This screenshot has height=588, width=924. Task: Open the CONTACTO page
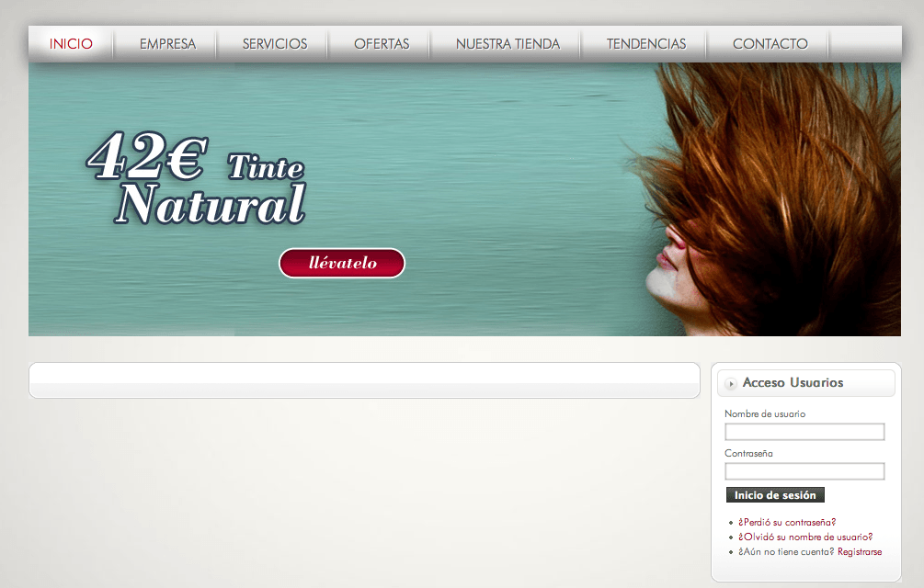770,44
